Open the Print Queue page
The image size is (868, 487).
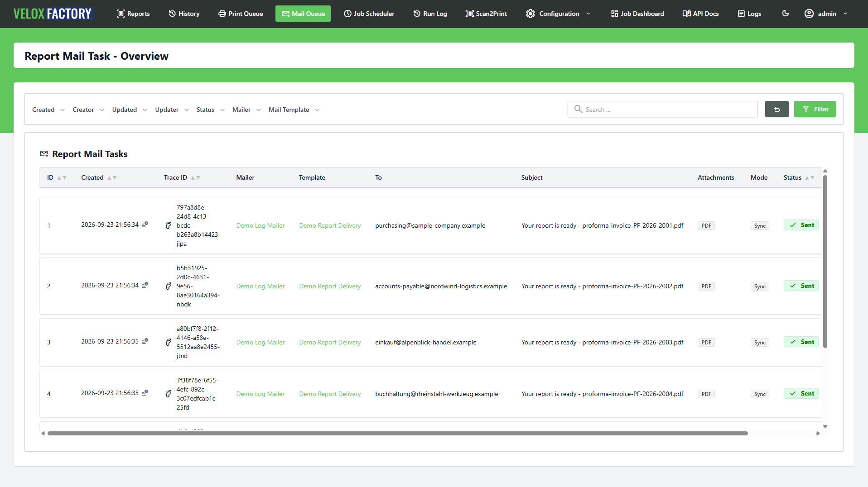pyautogui.click(x=241, y=14)
